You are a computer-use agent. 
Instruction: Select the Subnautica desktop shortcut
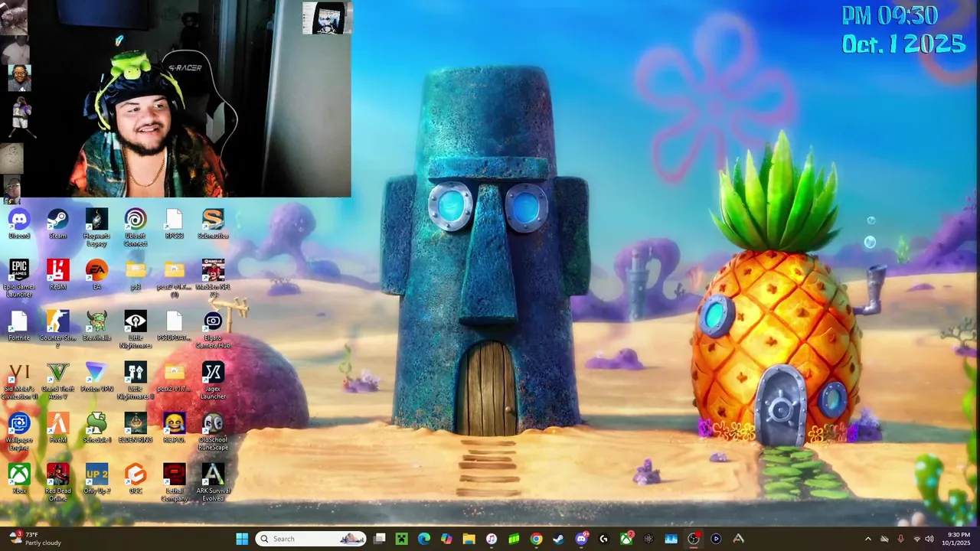pyautogui.click(x=213, y=224)
